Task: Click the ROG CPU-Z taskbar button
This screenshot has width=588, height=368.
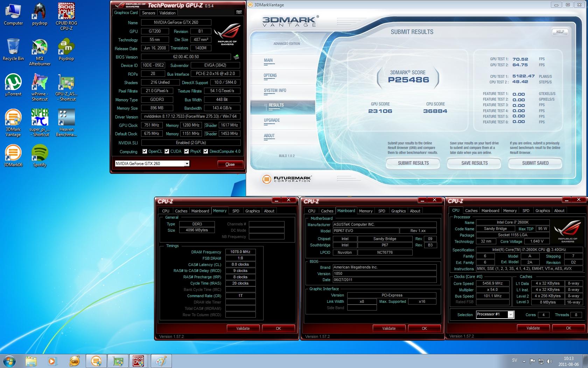Action: 138,361
